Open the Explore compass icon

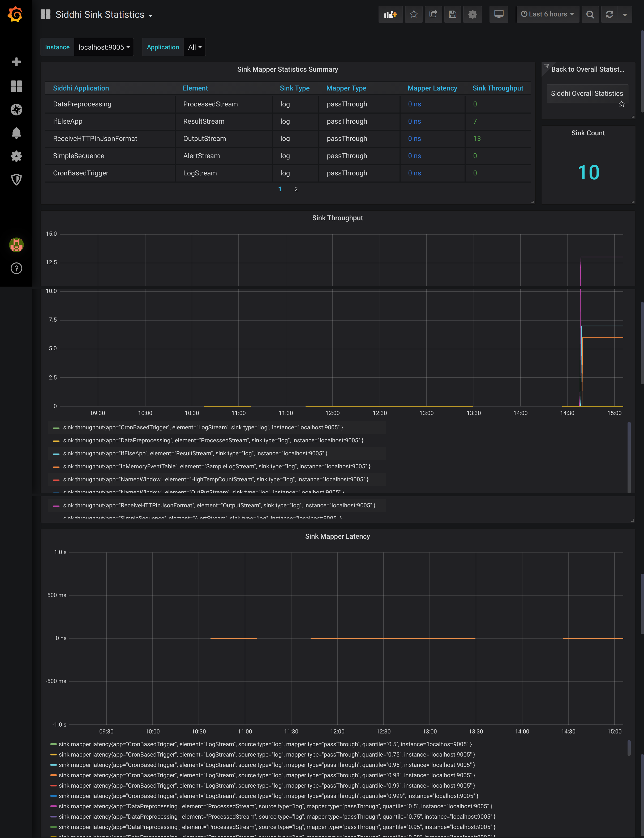pyautogui.click(x=16, y=110)
